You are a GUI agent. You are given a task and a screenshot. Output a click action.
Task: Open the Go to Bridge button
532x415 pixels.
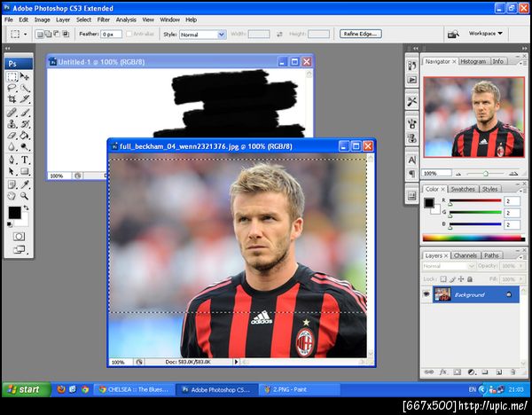pyautogui.click(x=453, y=34)
